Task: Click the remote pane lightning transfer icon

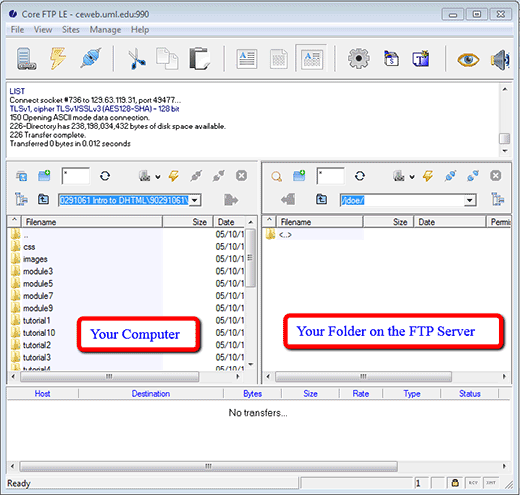Action: [x=428, y=176]
